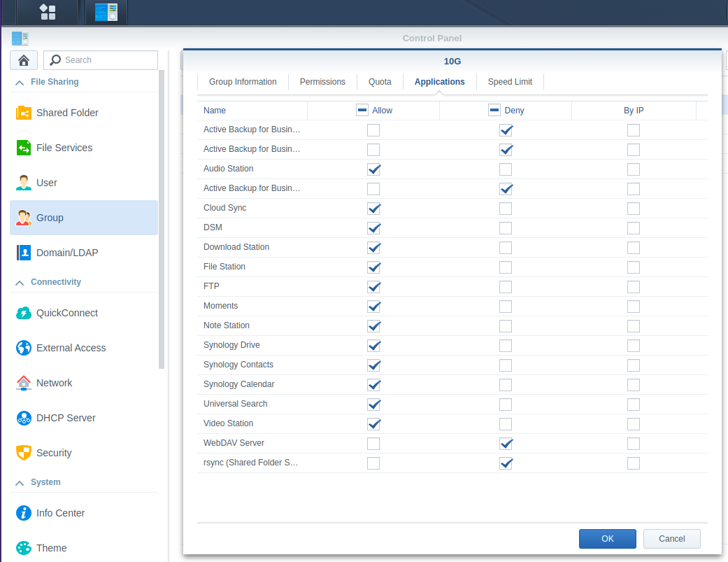Open Domain/LDAP icon

pos(24,253)
